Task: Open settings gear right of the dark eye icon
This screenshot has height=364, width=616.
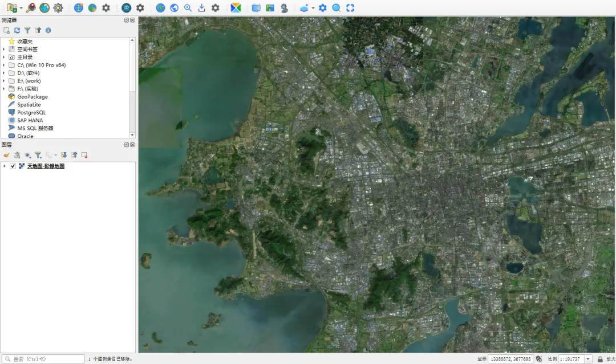Action: click(140, 8)
